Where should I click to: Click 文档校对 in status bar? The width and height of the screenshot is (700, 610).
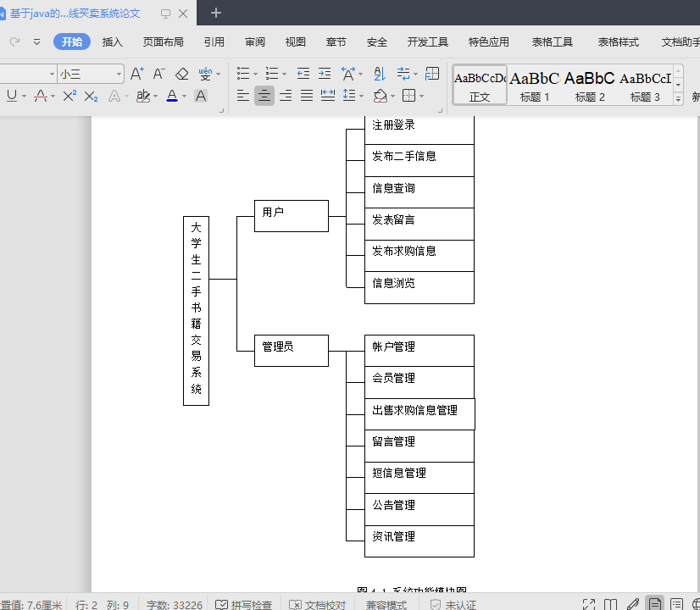coord(318,605)
